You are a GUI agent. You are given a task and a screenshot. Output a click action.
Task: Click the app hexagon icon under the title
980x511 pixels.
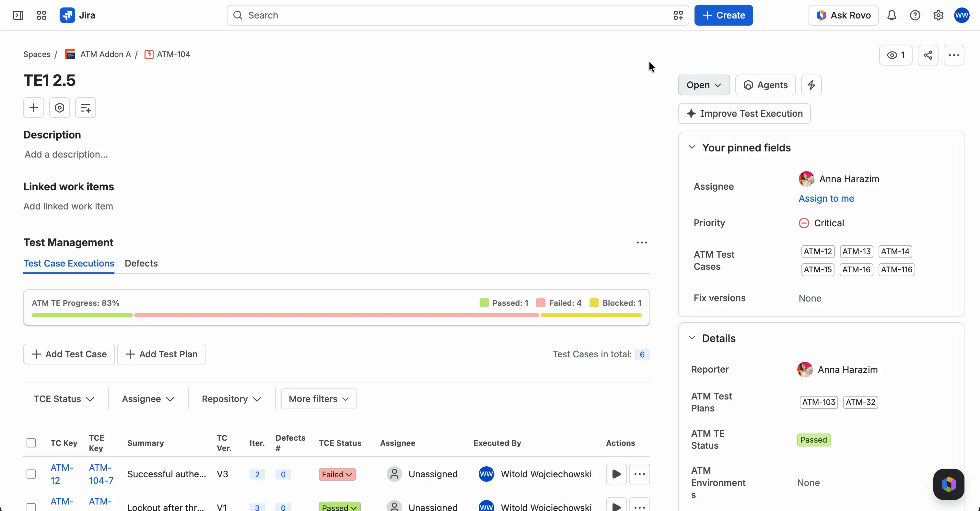pyautogui.click(x=59, y=108)
